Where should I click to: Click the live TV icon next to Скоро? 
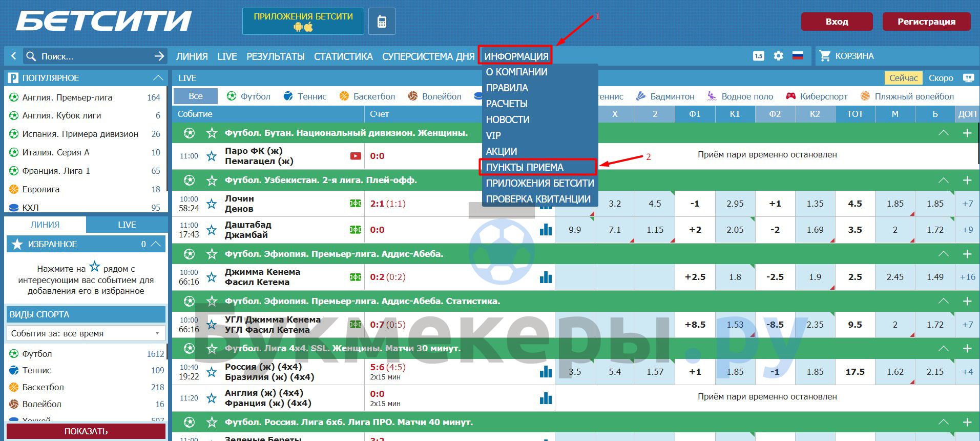click(968, 78)
